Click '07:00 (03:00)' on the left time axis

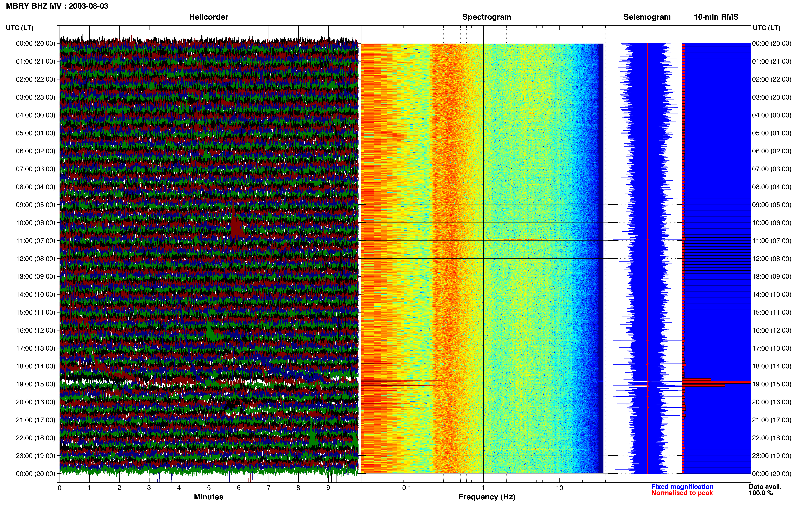click(x=36, y=169)
